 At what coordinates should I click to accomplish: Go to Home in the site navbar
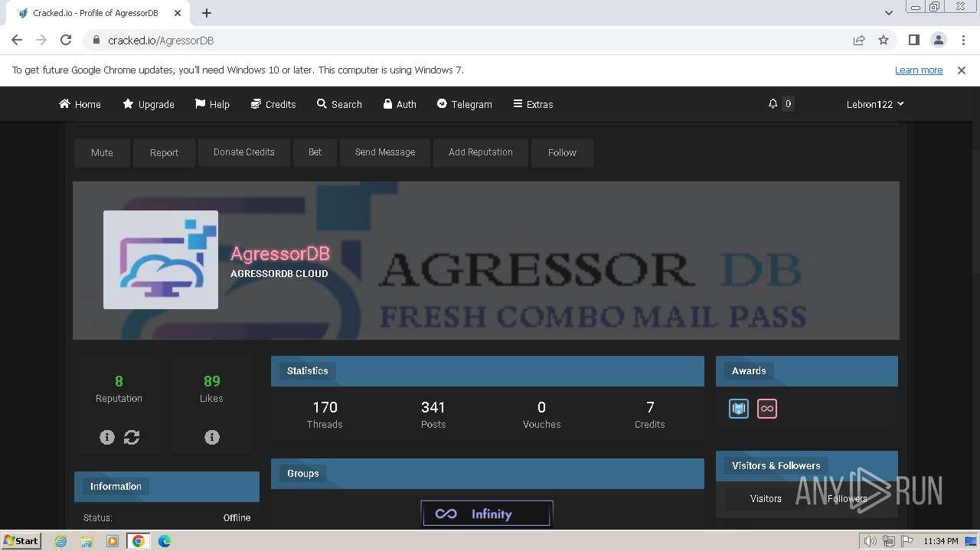coord(80,104)
